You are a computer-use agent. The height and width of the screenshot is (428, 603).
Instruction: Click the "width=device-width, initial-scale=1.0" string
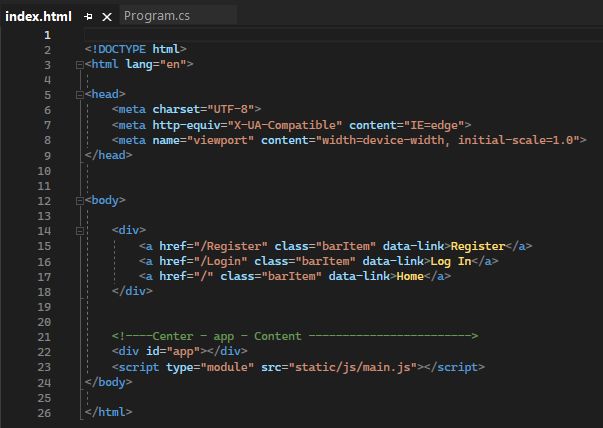pyautogui.click(x=448, y=140)
